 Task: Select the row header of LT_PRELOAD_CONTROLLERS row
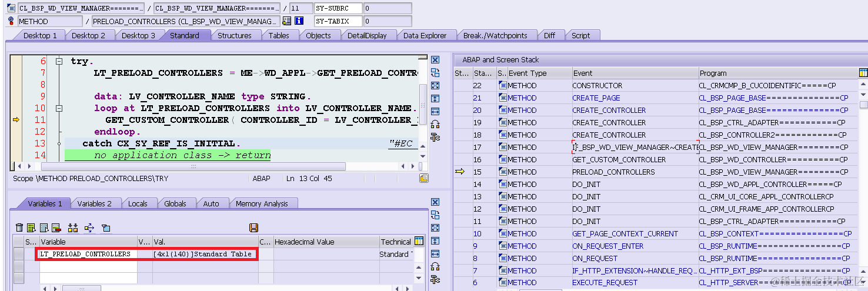point(19,254)
